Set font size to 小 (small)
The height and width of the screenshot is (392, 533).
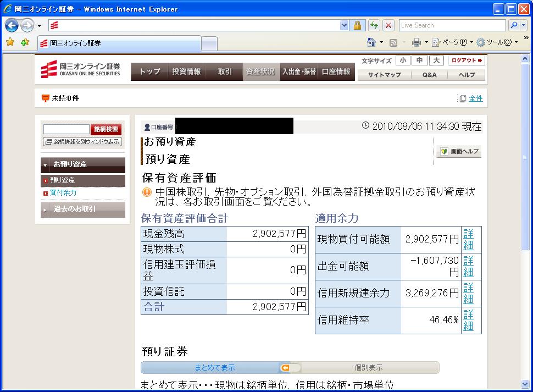click(x=403, y=60)
